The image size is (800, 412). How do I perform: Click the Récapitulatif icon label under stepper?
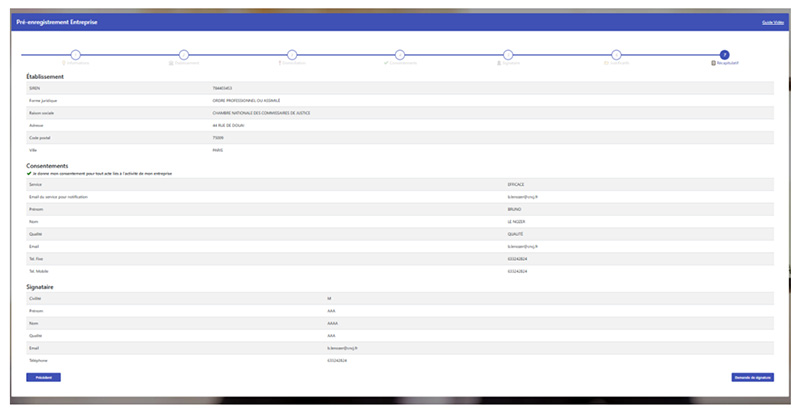pyautogui.click(x=724, y=64)
